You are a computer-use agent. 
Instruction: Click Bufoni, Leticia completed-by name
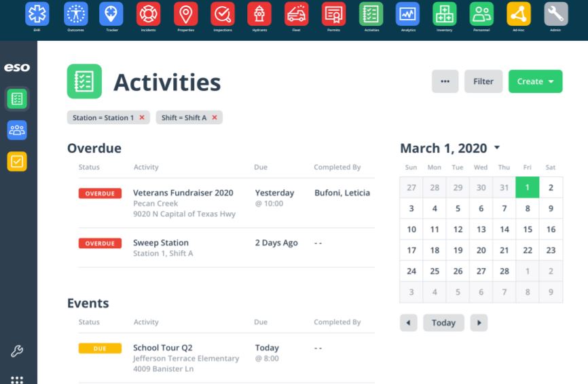pyautogui.click(x=342, y=193)
